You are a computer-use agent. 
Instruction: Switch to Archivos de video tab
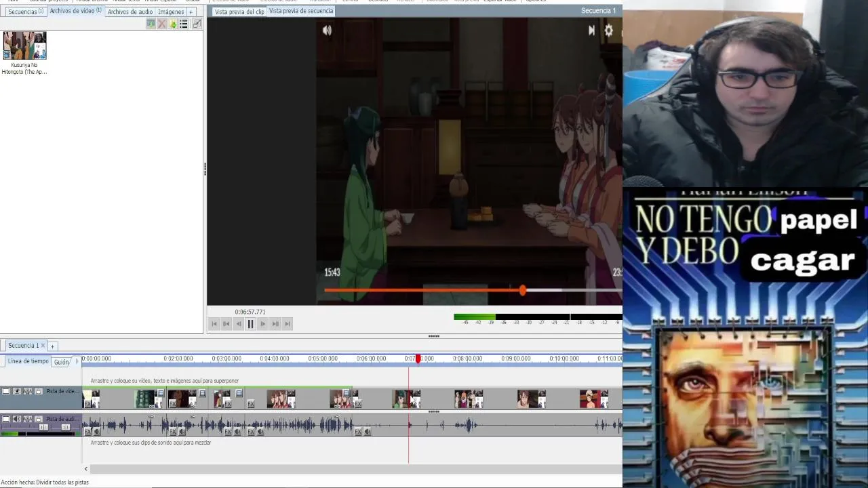[75, 11]
